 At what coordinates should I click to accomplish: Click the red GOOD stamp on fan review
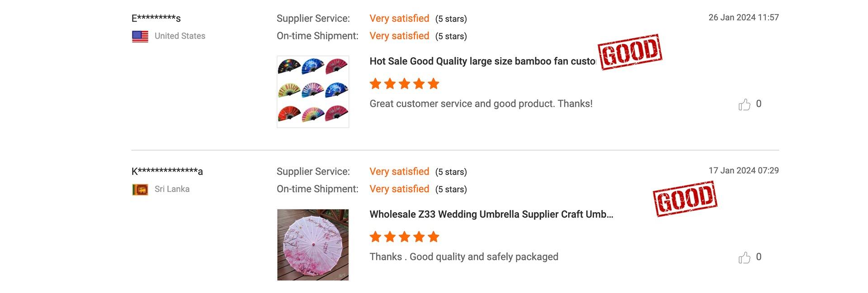click(630, 52)
